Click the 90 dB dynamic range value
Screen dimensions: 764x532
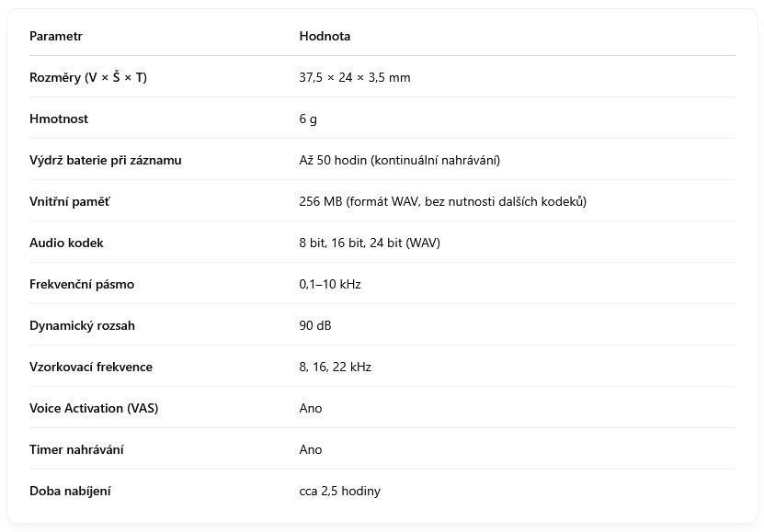315,325
